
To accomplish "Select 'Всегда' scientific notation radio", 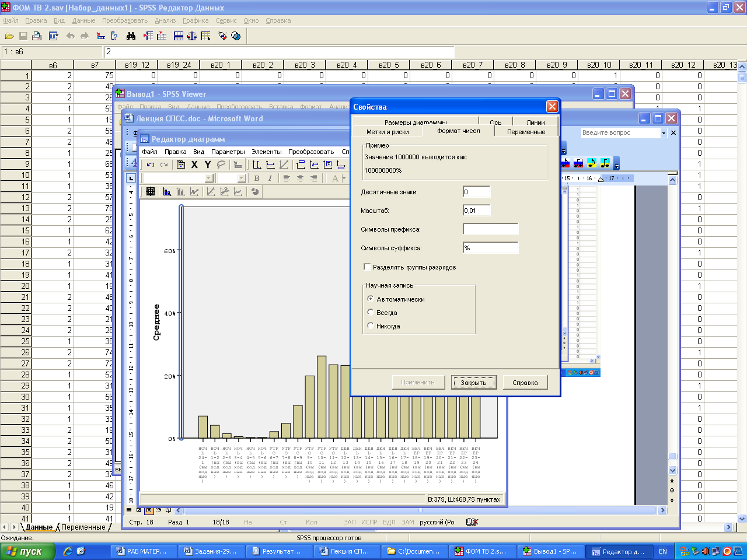I will coord(370,312).
